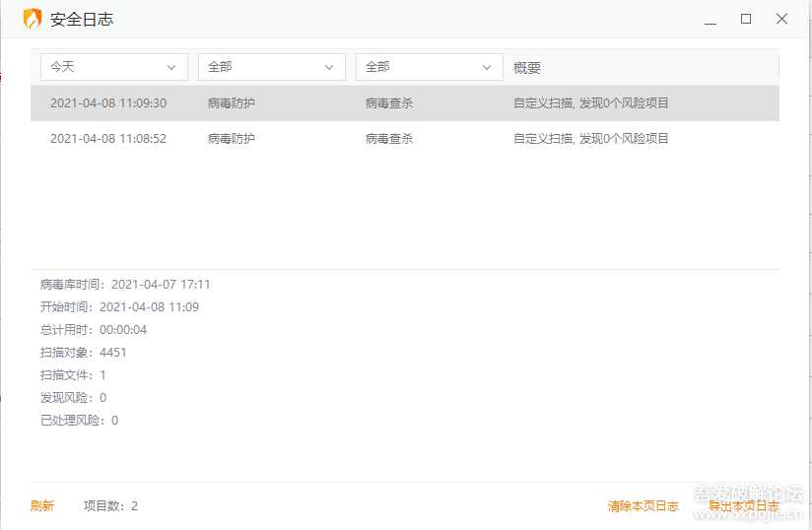Click the Huorong flame shield logo icon
The image size is (812, 530).
pyautogui.click(x=33, y=19)
